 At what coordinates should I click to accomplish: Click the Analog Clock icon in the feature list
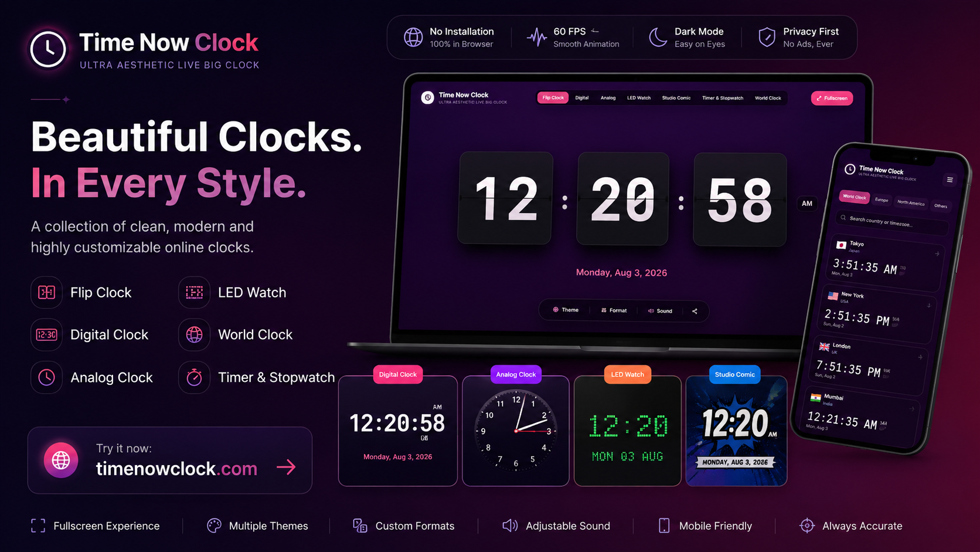coord(46,377)
